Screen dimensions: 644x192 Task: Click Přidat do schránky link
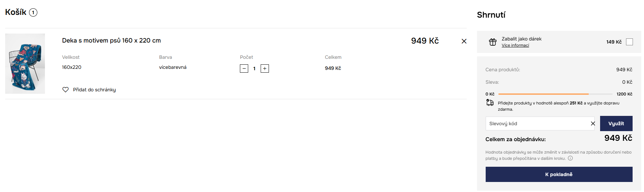click(x=94, y=90)
